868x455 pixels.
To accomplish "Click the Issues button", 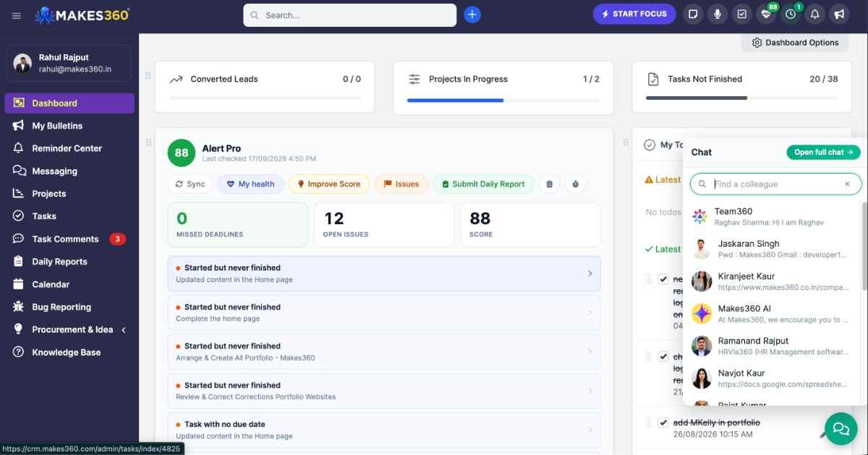I will click(x=401, y=184).
